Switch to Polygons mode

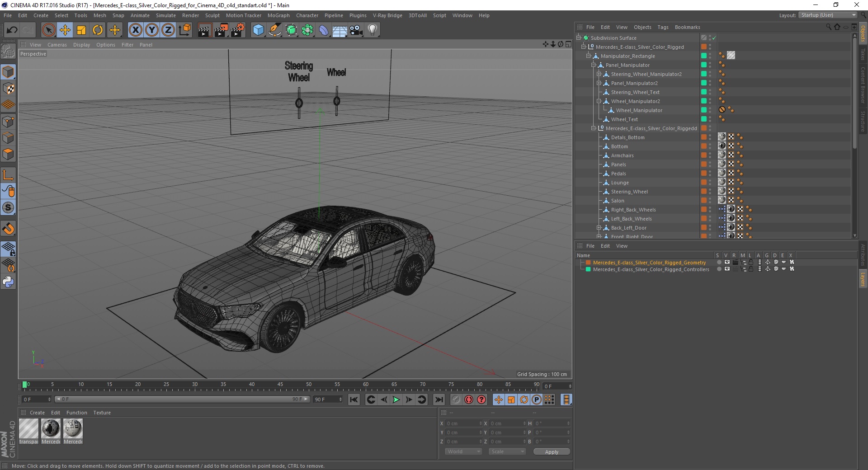point(8,154)
